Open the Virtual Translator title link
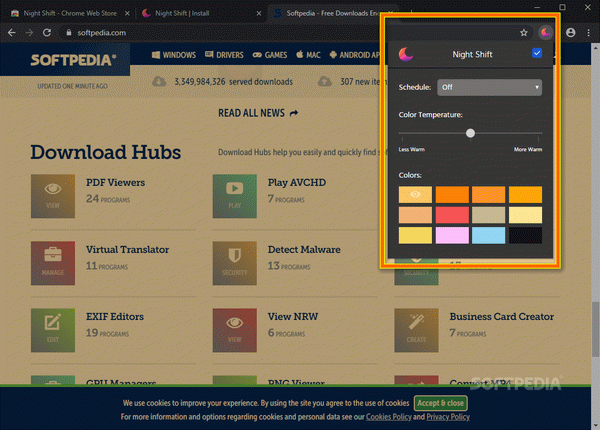Screen dimensions: 600x430 coord(127,249)
